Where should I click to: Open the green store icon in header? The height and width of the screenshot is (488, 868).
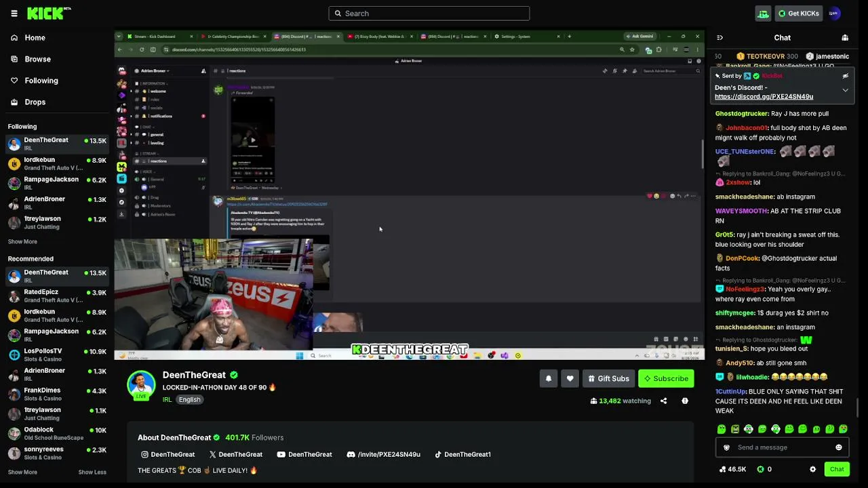[764, 14]
